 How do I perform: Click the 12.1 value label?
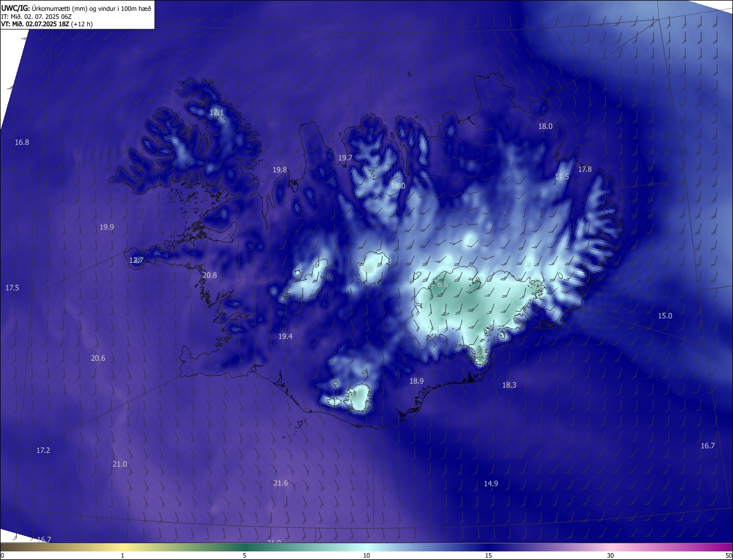click(216, 112)
